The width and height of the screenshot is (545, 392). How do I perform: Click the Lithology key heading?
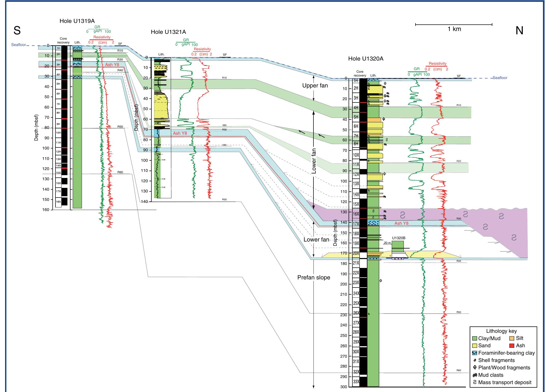501,331
